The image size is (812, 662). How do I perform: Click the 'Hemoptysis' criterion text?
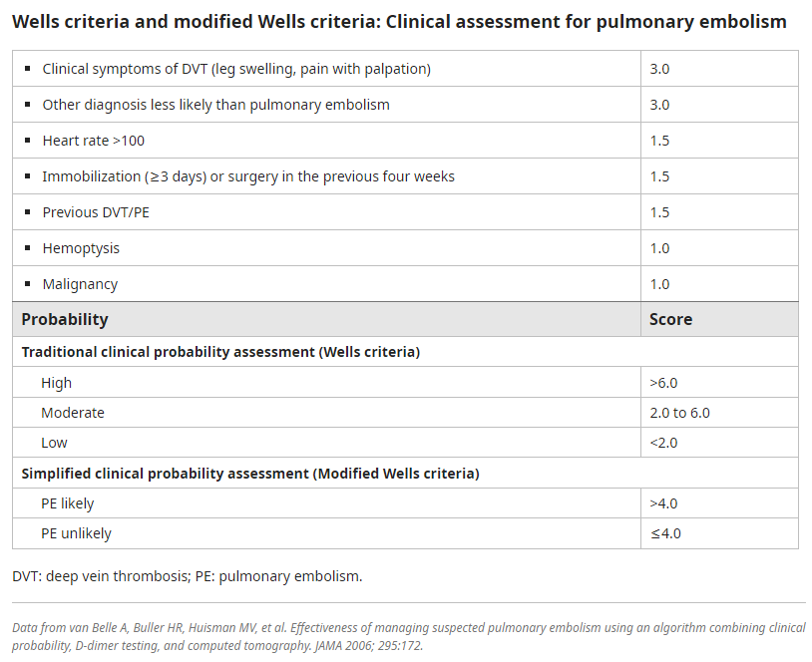click(81, 248)
